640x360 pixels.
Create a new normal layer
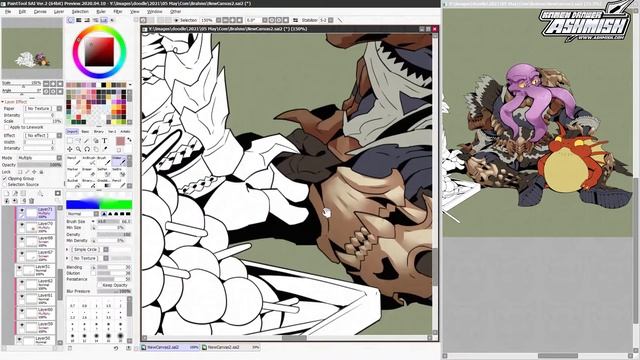point(7,193)
